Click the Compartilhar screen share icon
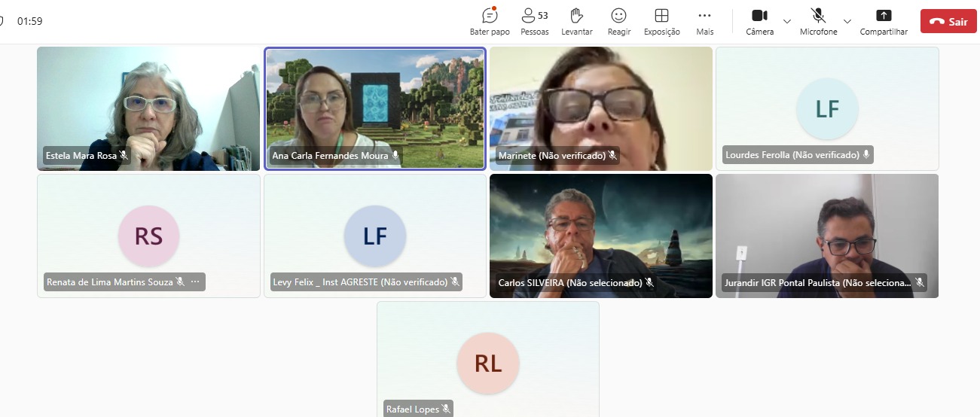Image resolution: width=980 pixels, height=417 pixels. 884,21
